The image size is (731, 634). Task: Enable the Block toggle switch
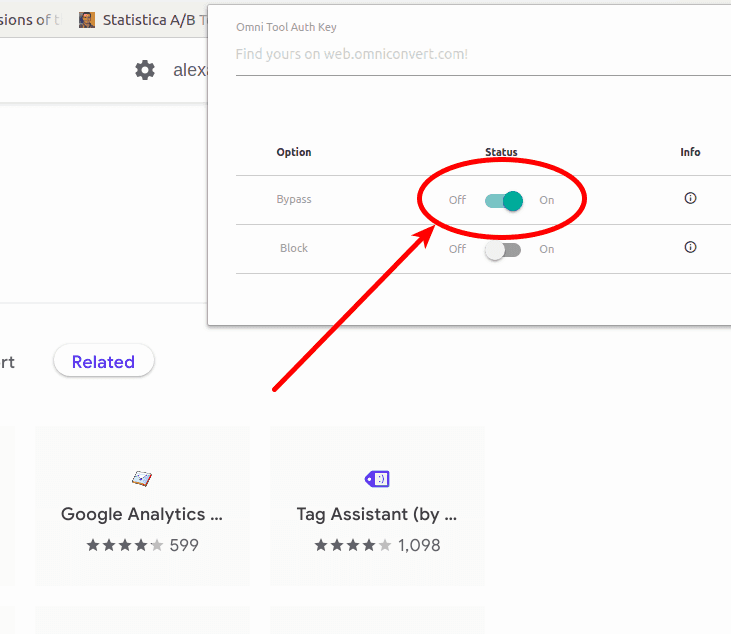tap(503, 250)
